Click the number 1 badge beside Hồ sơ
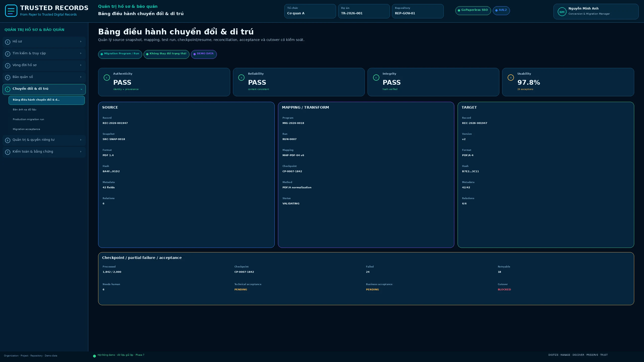This screenshot has height=362, width=644. (8, 42)
